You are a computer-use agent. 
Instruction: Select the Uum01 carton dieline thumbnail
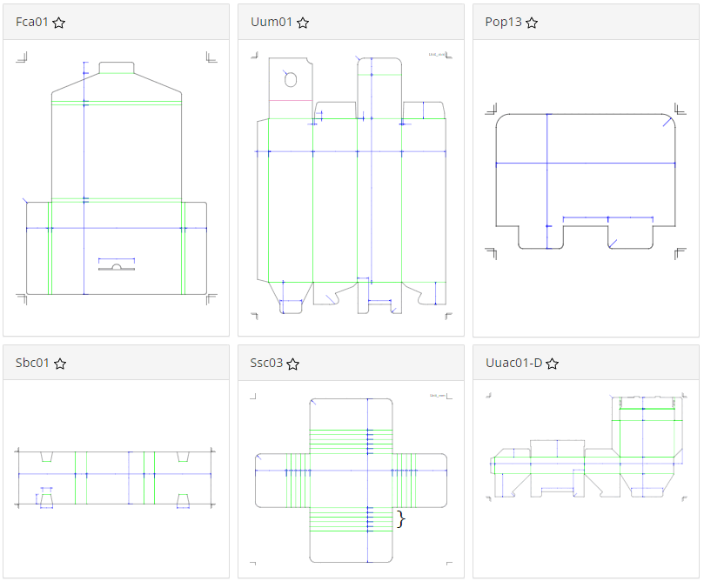pyautogui.click(x=351, y=184)
